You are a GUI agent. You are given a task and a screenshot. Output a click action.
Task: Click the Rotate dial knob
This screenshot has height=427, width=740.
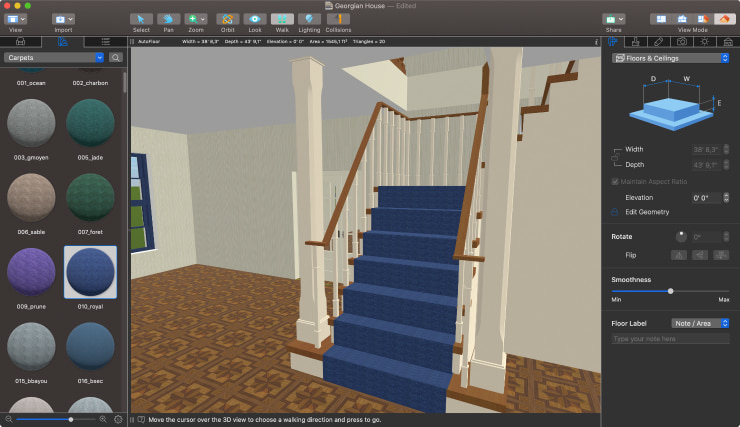(681, 236)
